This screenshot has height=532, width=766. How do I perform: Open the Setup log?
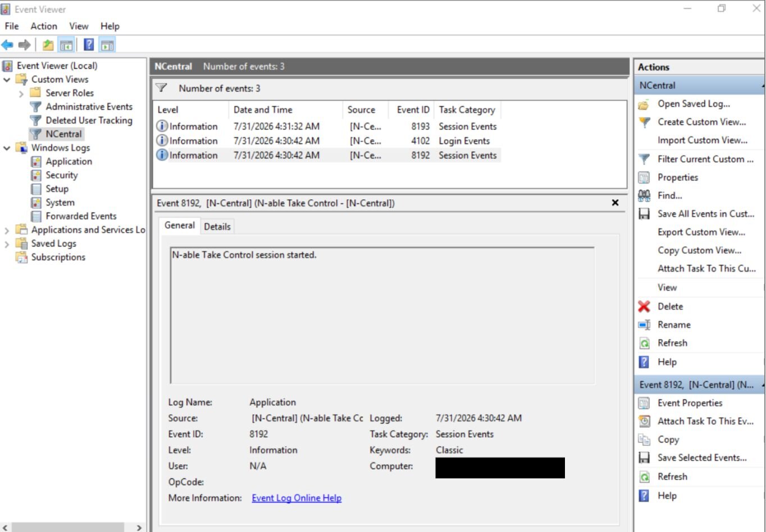[x=57, y=189]
